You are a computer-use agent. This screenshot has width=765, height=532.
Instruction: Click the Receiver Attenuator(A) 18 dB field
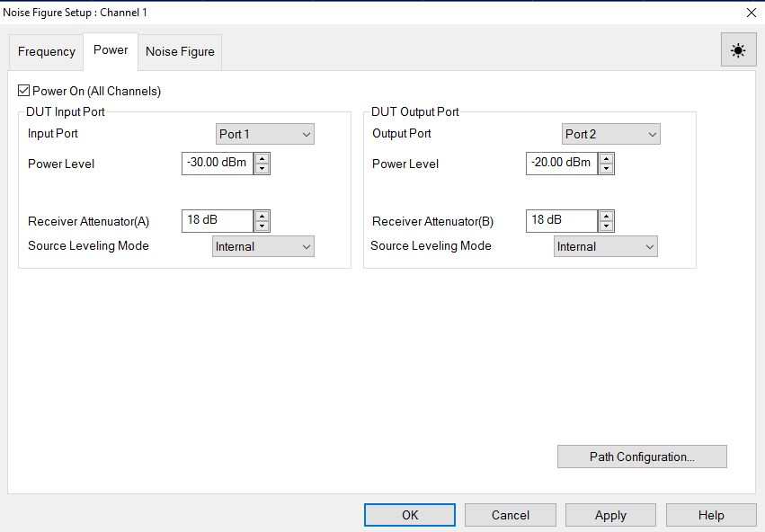click(217, 220)
